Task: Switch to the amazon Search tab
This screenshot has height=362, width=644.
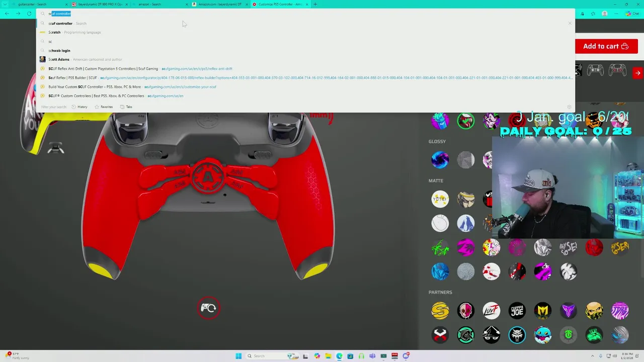Action: (160, 4)
